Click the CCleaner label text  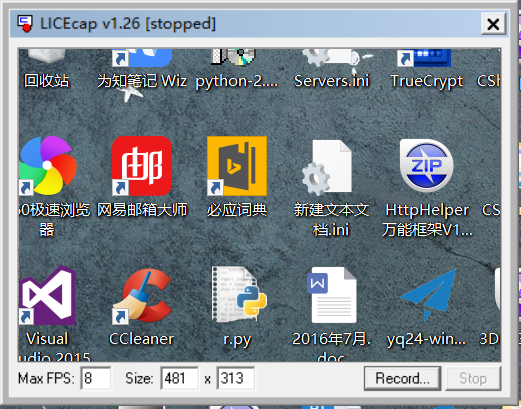[x=142, y=339]
